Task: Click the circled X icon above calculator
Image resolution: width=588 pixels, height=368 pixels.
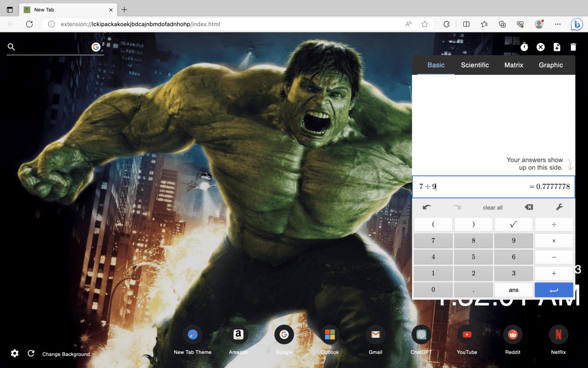Action: [x=541, y=47]
